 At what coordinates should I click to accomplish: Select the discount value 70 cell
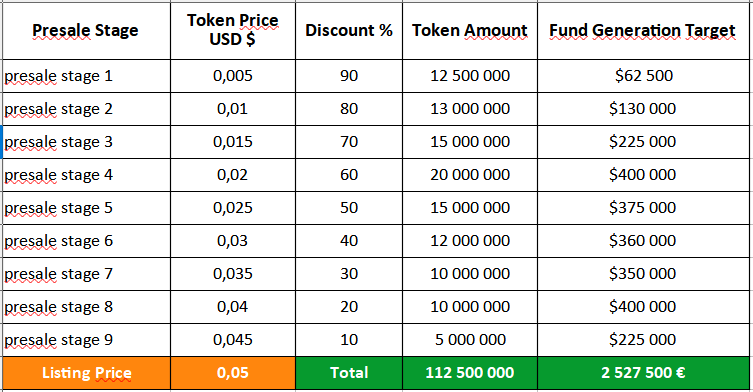click(349, 142)
